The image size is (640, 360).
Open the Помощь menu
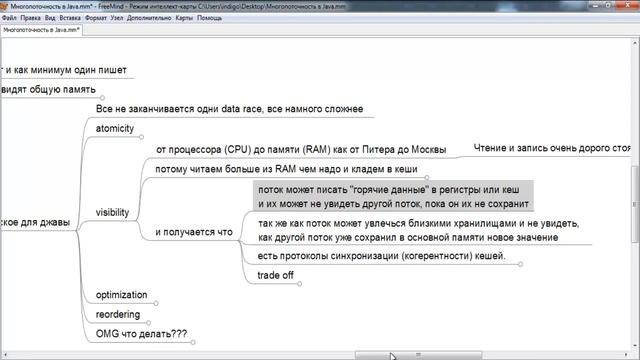click(x=209, y=18)
